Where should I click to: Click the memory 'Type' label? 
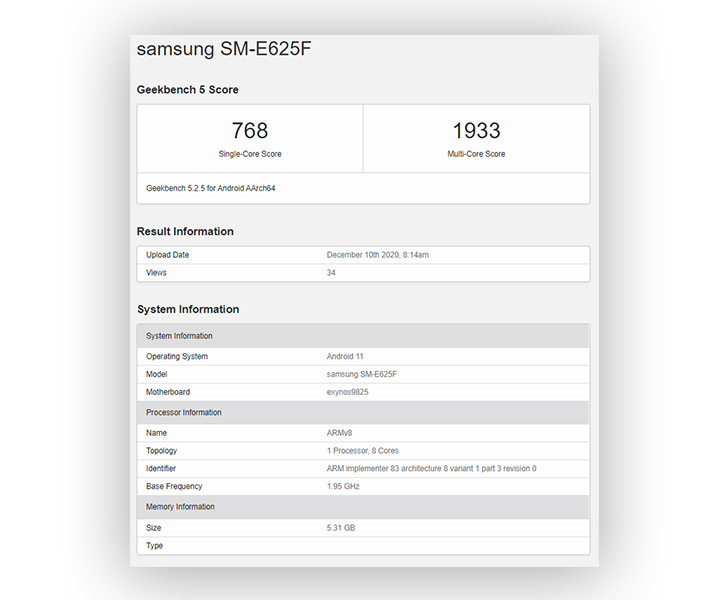pyautogui.click(x=155, y=546)
